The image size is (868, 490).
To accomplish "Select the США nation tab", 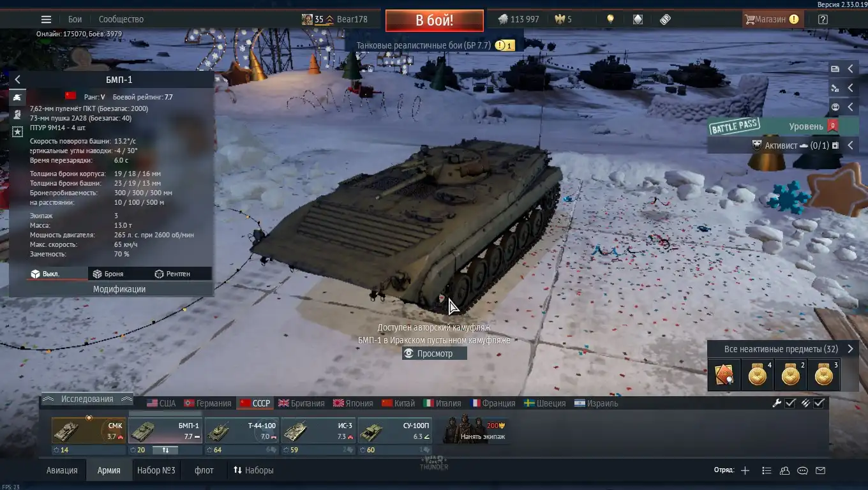I will coord(161,403).
